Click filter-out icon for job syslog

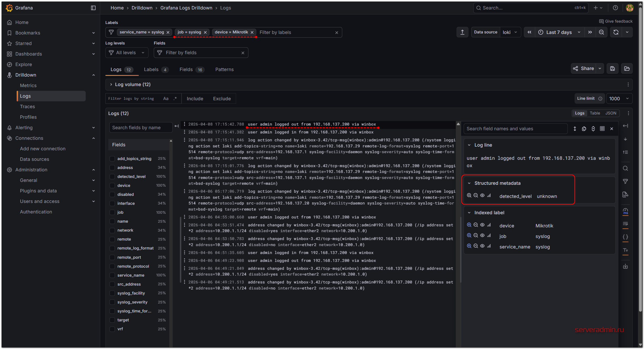(x=476, y=236)
